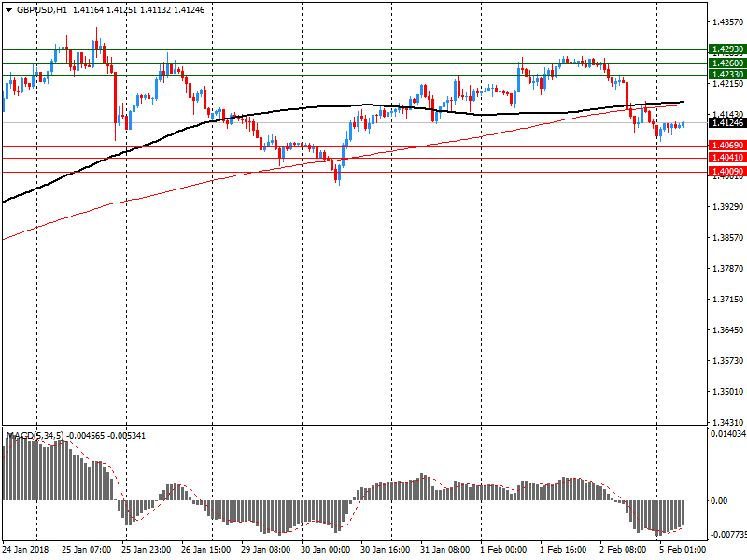Select the 1.42330 green resistance level label
The image size is (747, 560).
tap(727, 75)
